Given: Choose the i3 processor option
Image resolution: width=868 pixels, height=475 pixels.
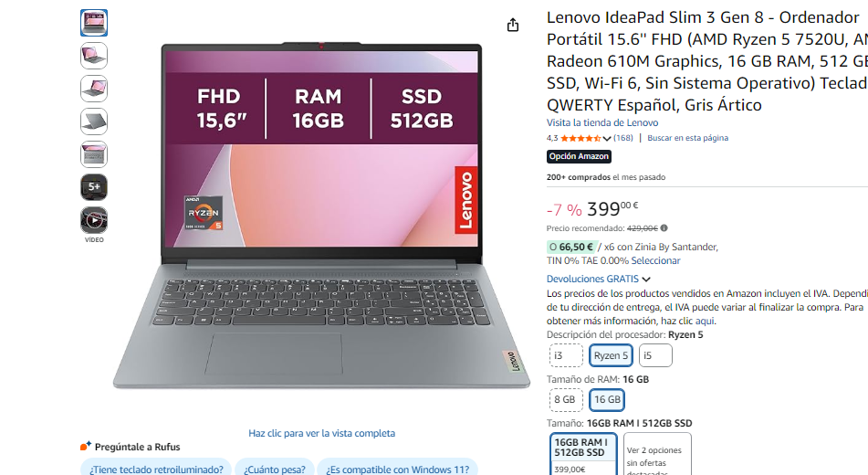Looking at the screenshot, I should click(x=566, y=355).
